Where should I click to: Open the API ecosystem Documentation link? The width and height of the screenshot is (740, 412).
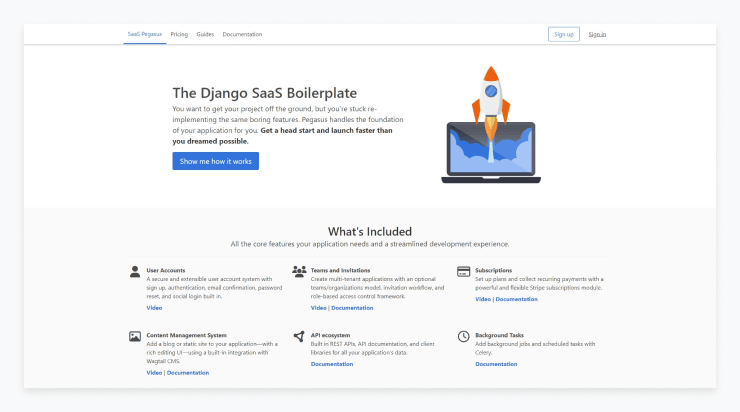coord(332,364)
